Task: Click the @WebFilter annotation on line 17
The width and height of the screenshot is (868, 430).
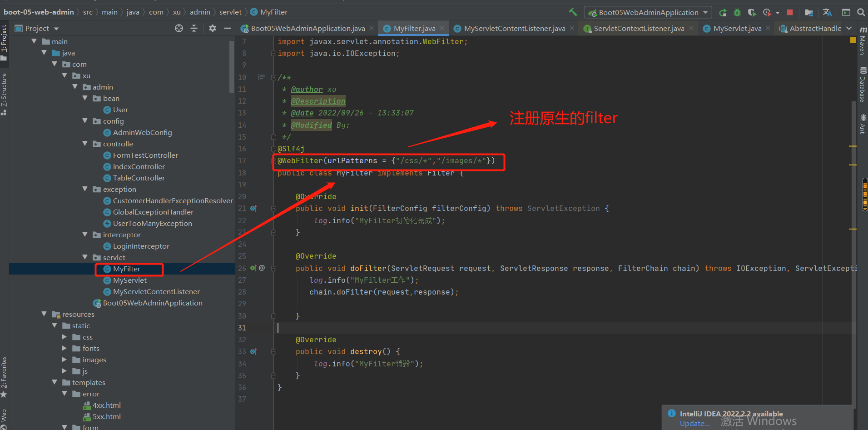Action: click(x=300, y=160)
